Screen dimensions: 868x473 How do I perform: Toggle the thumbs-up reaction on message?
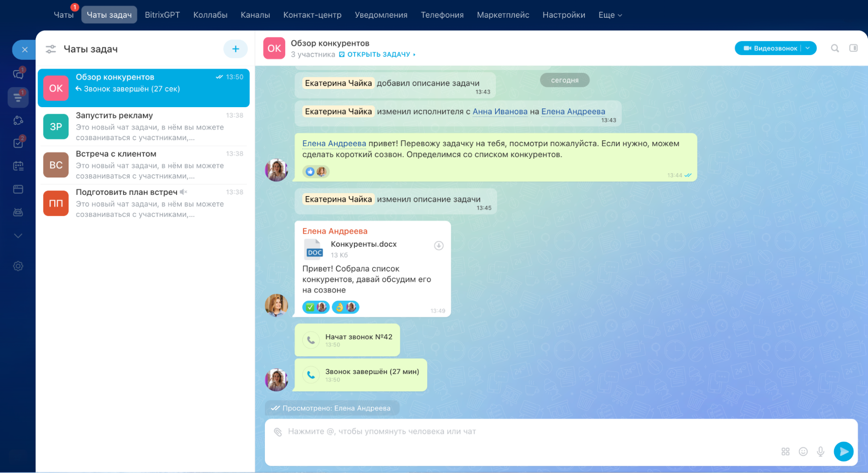(x=310, y=172)
